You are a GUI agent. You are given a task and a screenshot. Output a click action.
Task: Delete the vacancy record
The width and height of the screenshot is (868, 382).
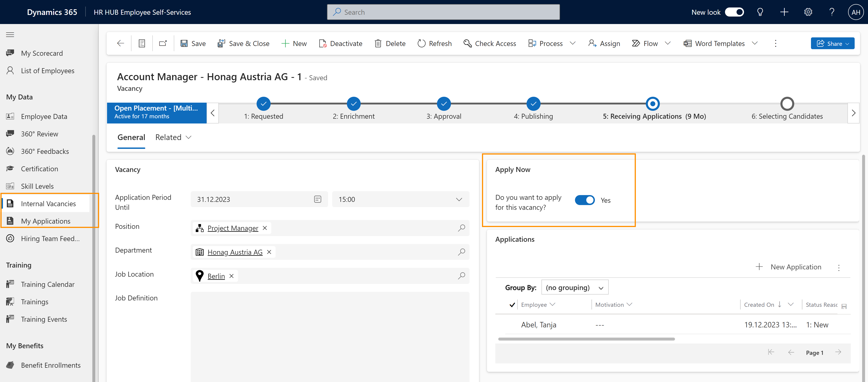[390, 43]
